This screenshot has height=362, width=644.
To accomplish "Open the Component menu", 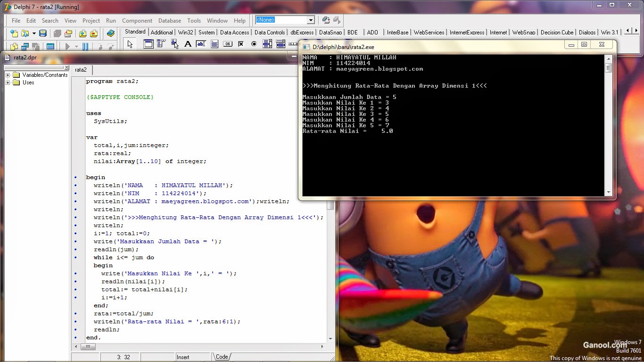I will tap(137, 21).
